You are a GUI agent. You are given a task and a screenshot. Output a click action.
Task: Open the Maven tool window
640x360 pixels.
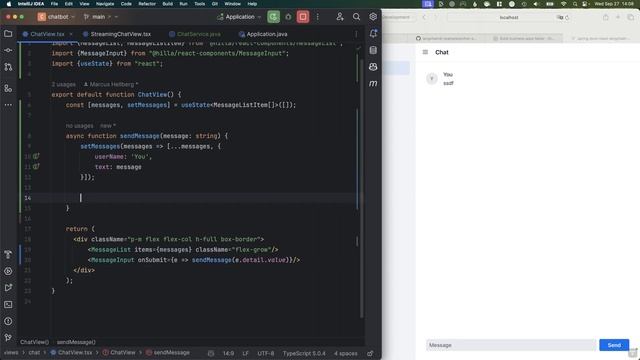click(373, 84)
